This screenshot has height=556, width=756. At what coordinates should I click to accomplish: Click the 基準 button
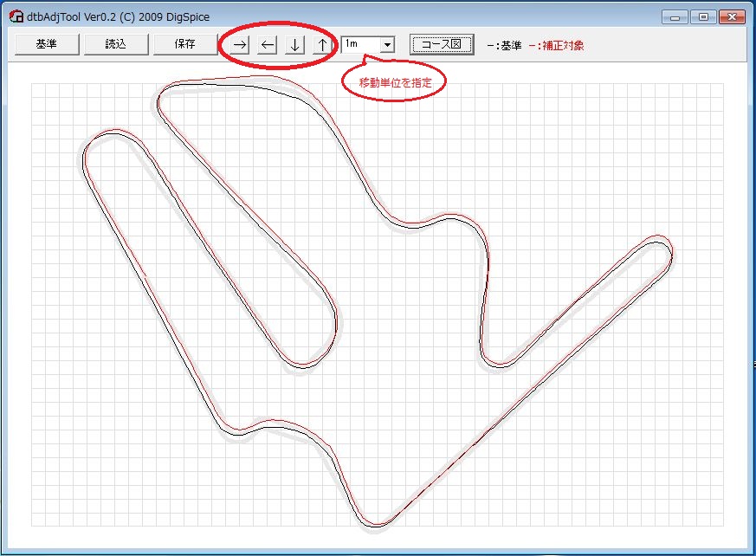pos(47,44)
